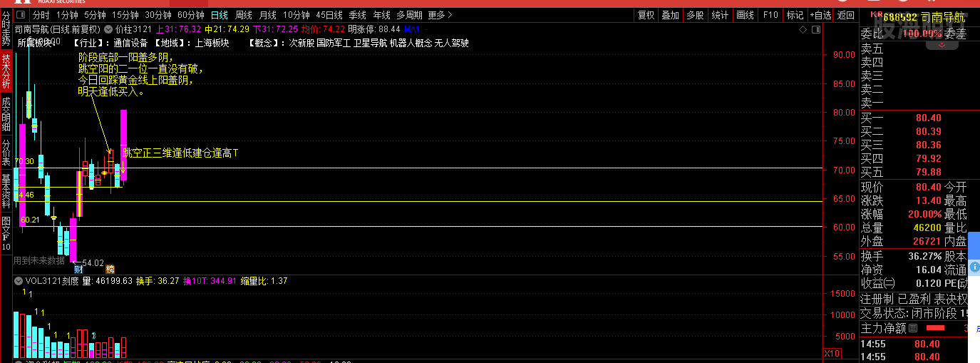Viewport: 980px width, 363px height.
Task: Open the 多周期 multi-period view
Action: 410,15
